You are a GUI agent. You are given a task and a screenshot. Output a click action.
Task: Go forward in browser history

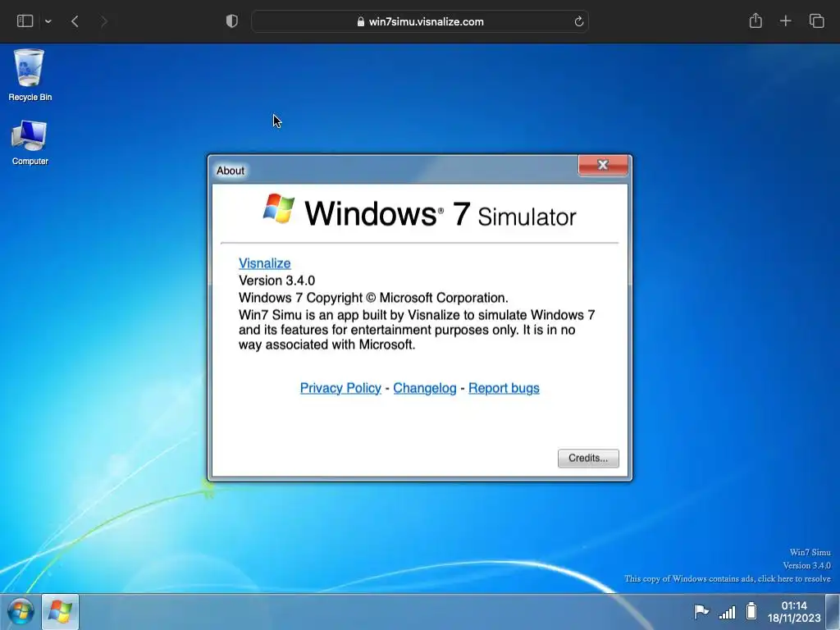coord(104,21)
